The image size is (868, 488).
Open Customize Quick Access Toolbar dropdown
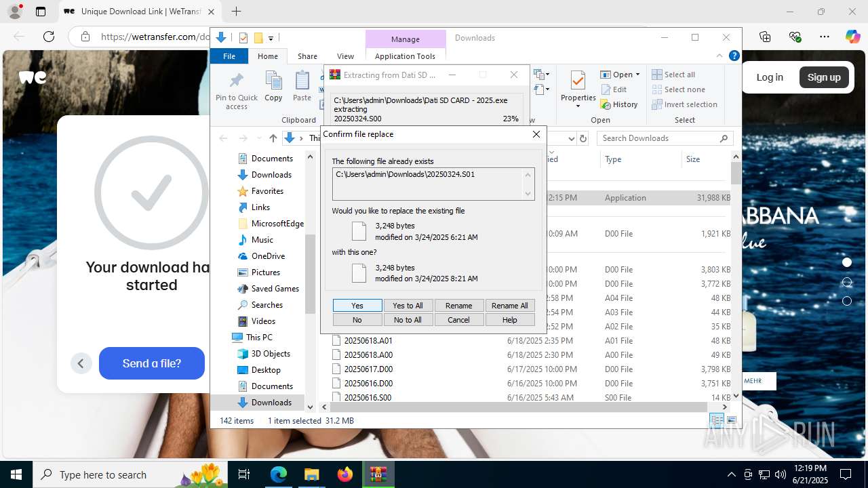271,38
